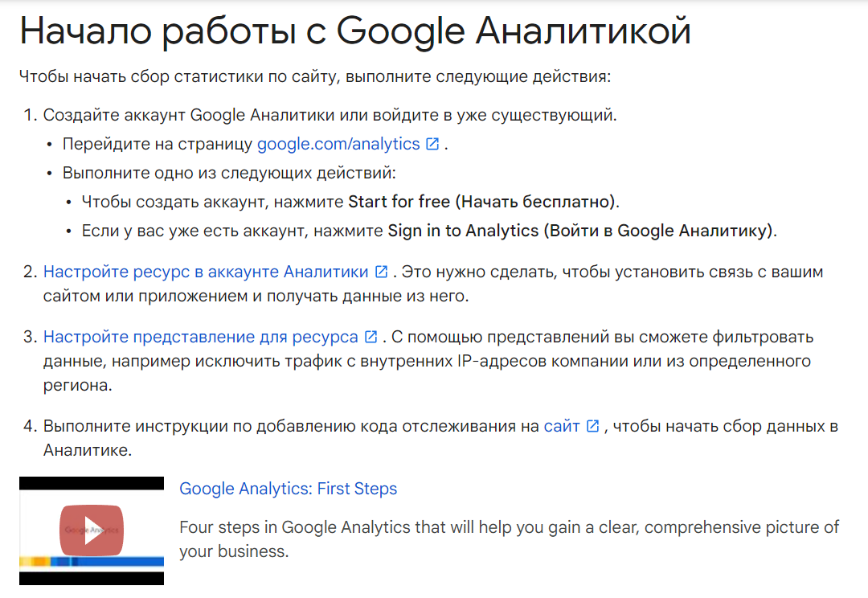Image resolution: width=868 pixels, height=598 pixels.
Task: Open the google.com/analytics link
Action: coord(338,145)
